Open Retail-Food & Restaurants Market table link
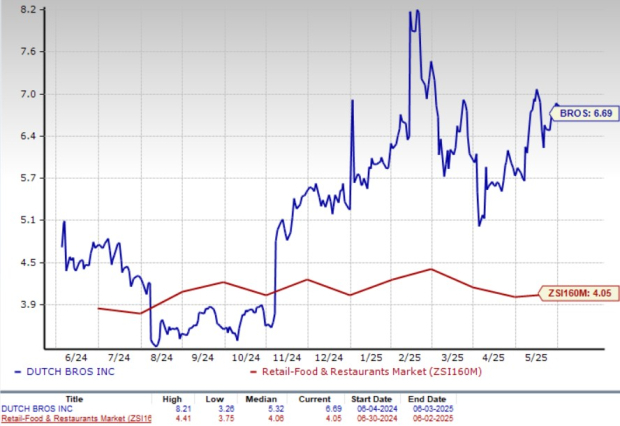The image size is (620, 426). (76, 418)
